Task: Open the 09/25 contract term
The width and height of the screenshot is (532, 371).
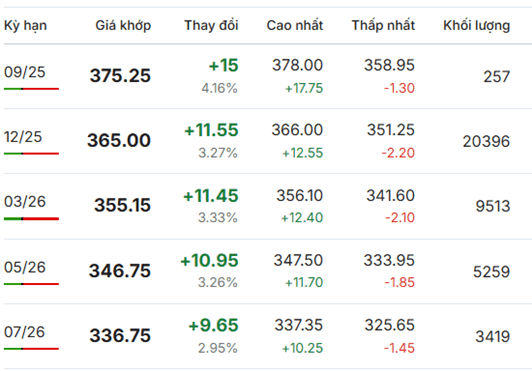Action: (x=24, y=72)
